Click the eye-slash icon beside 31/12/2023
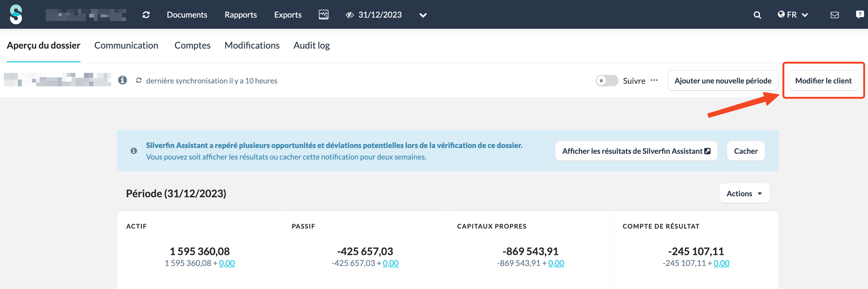Screen dimensions: 868x289 [349, 15]
